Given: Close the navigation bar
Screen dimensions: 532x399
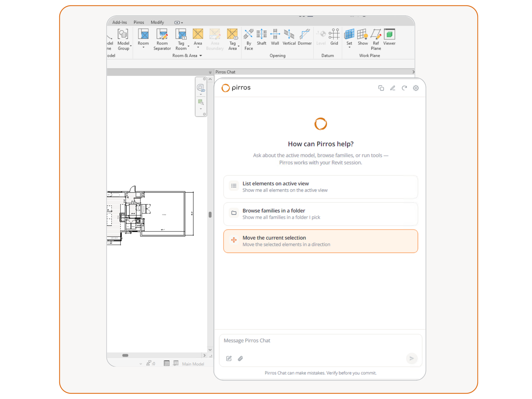Looking at the screenshot, I should (x=204, y=79).
